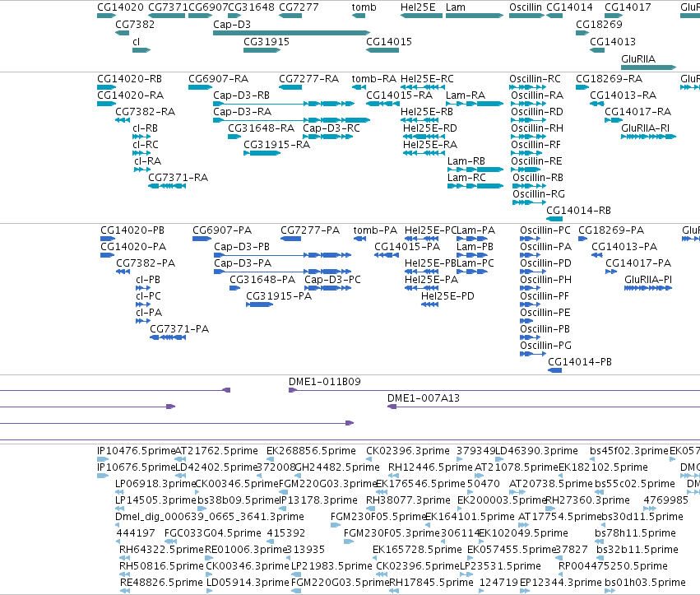The width and height of the screenshot is (700, 595).
Task: Select the Lam gene feature
Action: point(475,16)
